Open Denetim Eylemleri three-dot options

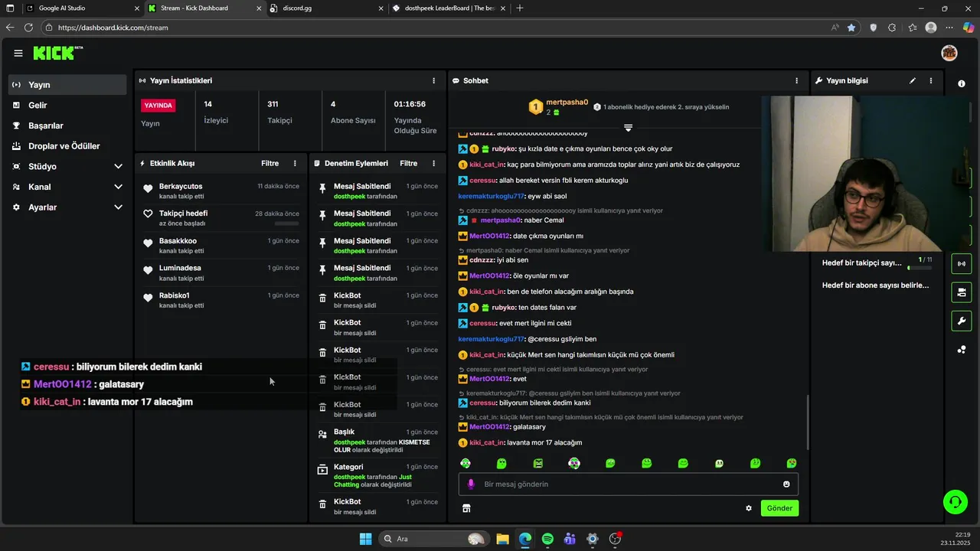[x=433, y=163]
